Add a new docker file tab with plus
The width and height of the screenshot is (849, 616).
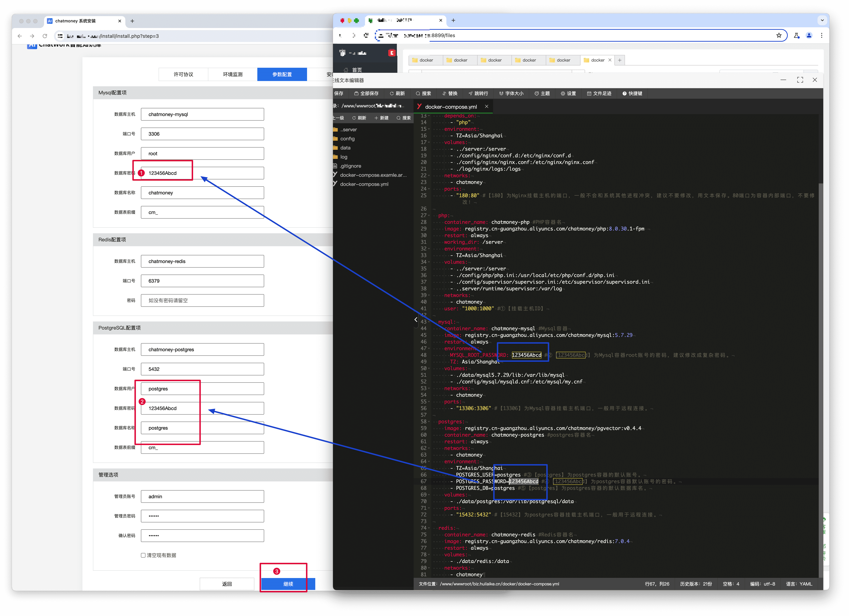[620, 60]
